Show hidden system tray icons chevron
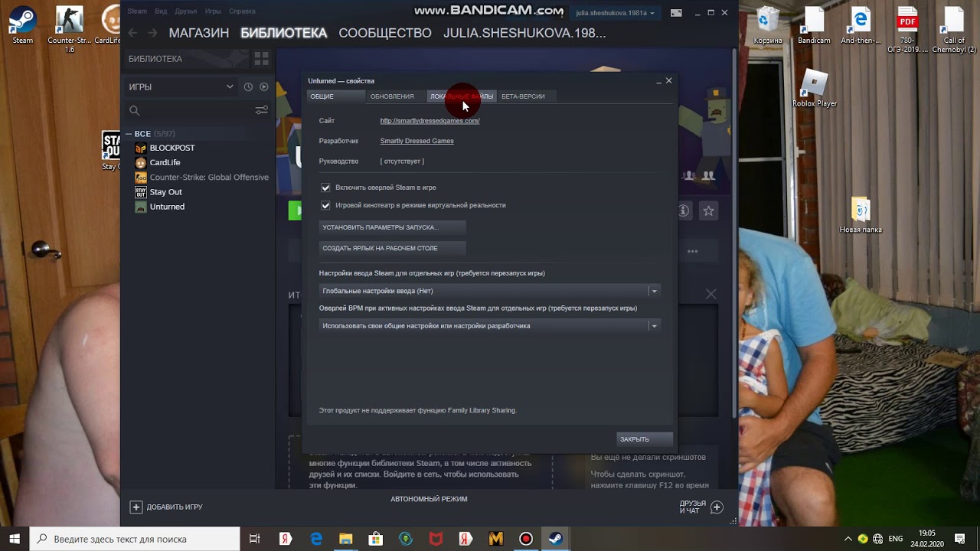This screenshot has width=980, height=551. pos(848,539)
